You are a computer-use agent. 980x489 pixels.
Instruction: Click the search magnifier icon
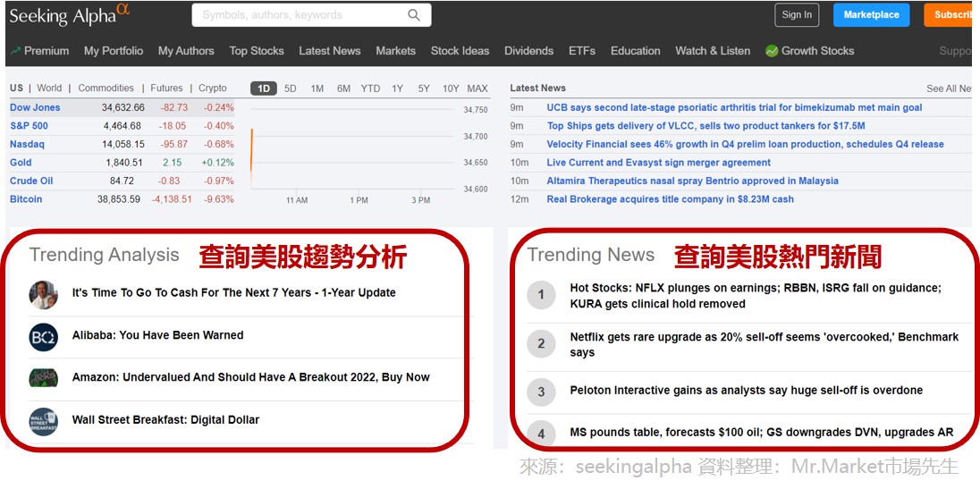(x=414, y=15)
